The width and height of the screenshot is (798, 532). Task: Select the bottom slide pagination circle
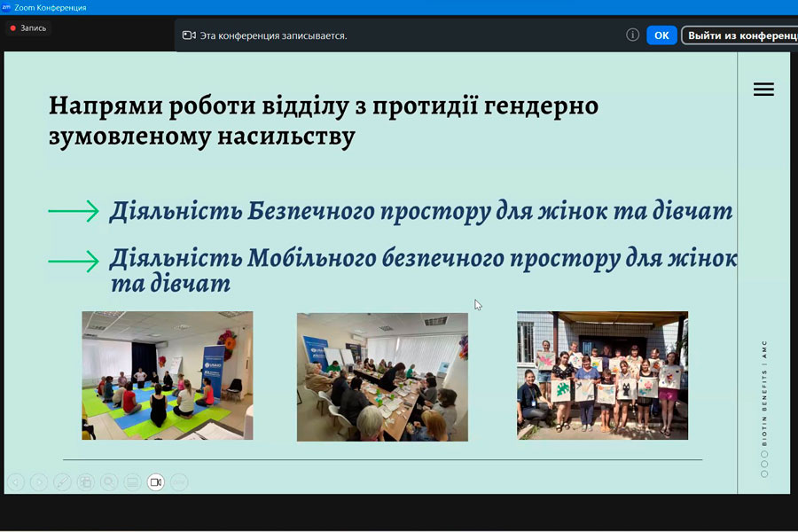click(x=764, y=474)
